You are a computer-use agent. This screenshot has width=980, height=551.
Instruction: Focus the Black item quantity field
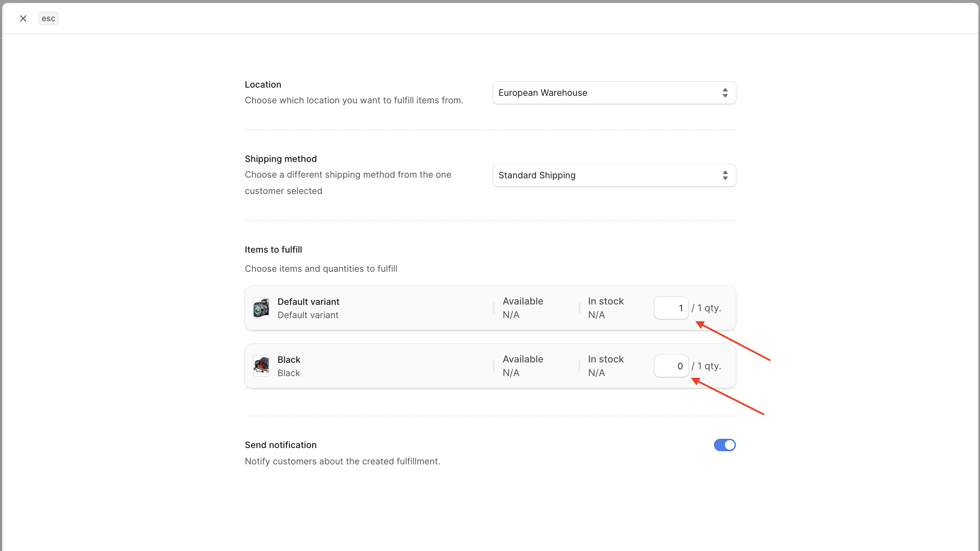pyautogui.click(x=671, y=366)
